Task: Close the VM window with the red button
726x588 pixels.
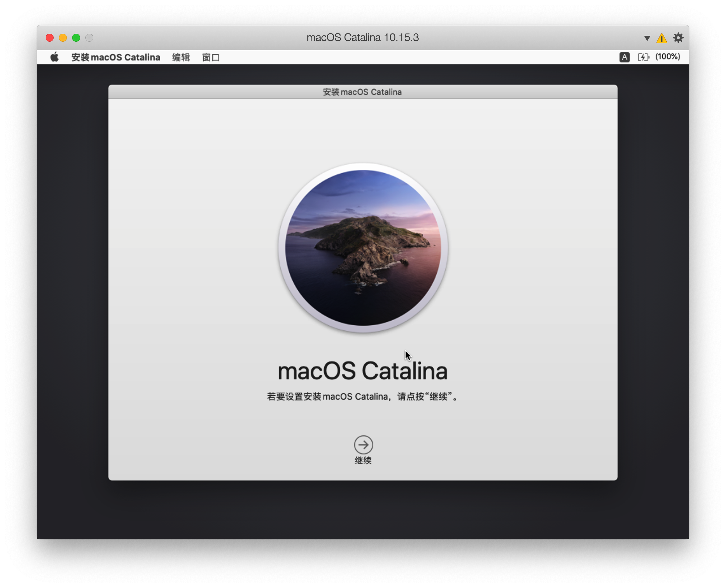Action: coord(50,38)
